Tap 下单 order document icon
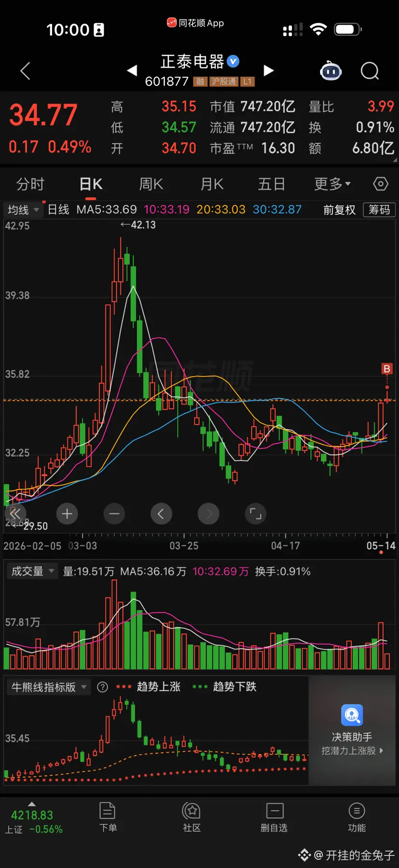The width and height of the screenshot is (399, 868). 107,810
